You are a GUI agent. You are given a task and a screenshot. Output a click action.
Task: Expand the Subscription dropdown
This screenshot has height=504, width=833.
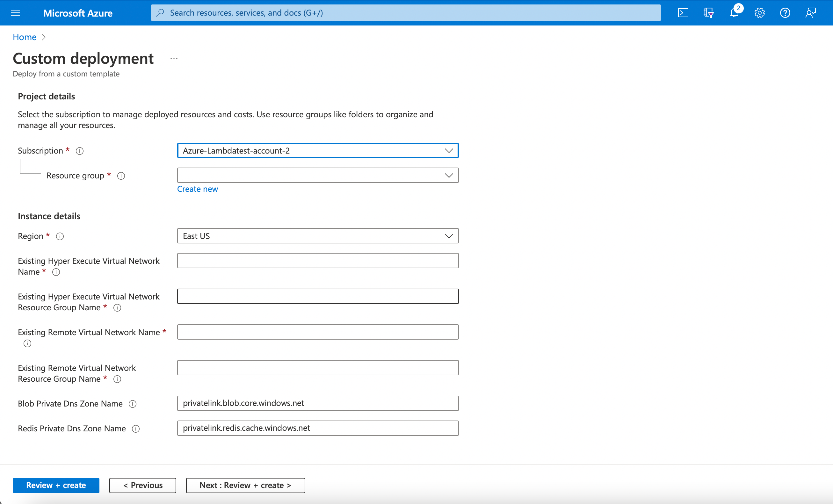coord(317,150)
